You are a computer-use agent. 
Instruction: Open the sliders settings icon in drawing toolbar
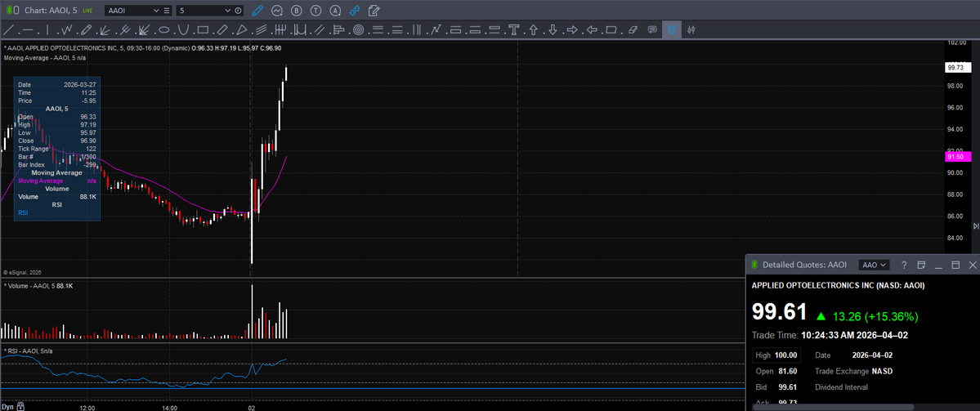691,30
